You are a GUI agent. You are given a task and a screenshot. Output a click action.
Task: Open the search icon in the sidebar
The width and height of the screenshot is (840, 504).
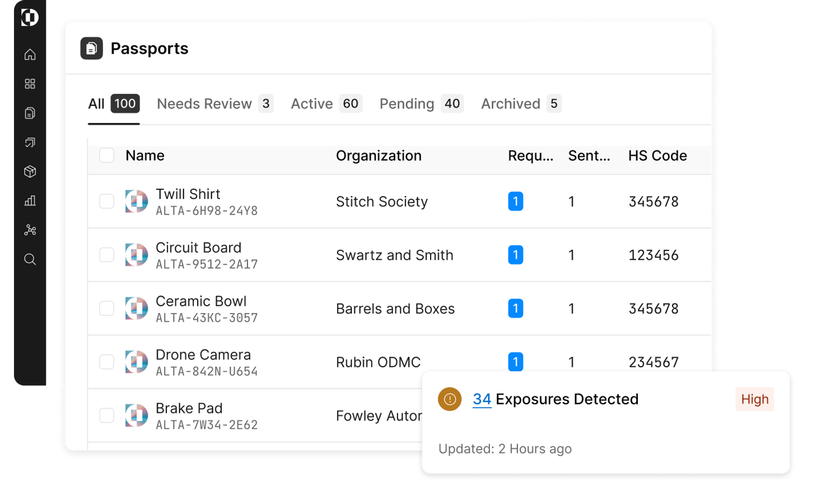pyautogui.click(x=30, y=259)
